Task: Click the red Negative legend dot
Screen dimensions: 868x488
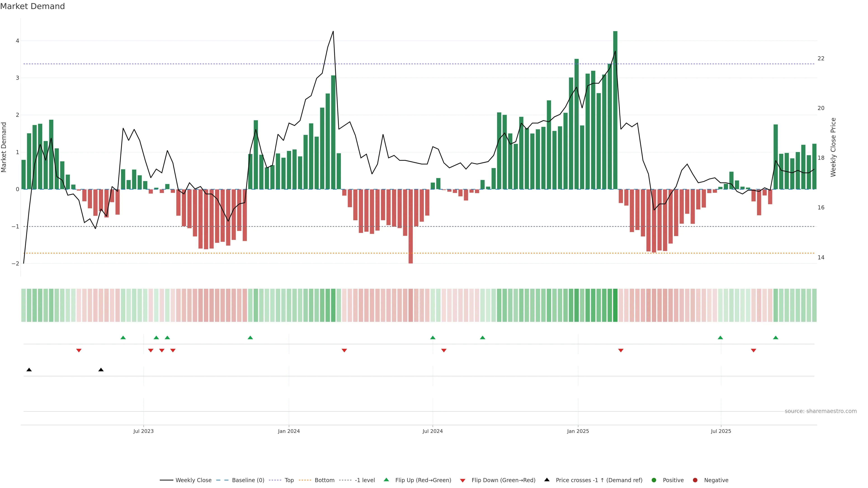Action: click(x=695, y=480)
